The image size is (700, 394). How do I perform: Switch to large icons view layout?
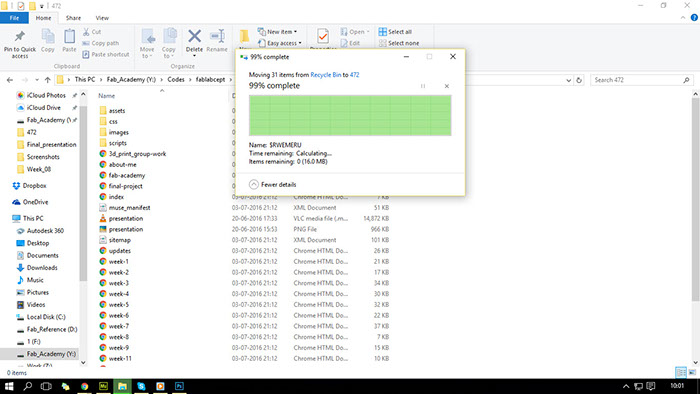click(692, 372)
